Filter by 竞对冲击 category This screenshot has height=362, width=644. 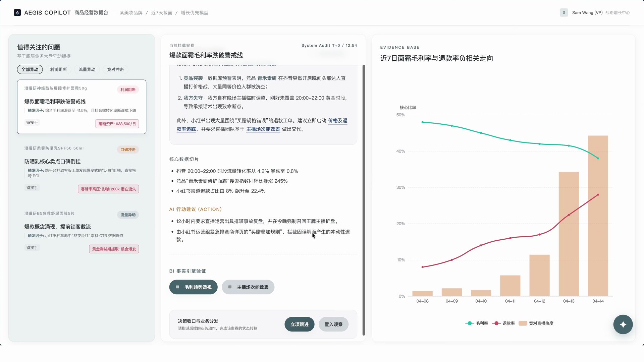click(x=115, y=69)
